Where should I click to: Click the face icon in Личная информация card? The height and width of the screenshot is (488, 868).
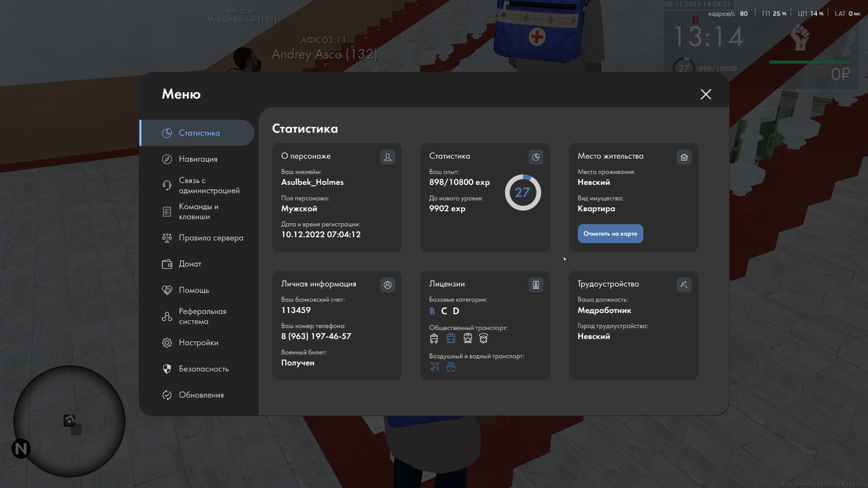click(x=387, y=285)
